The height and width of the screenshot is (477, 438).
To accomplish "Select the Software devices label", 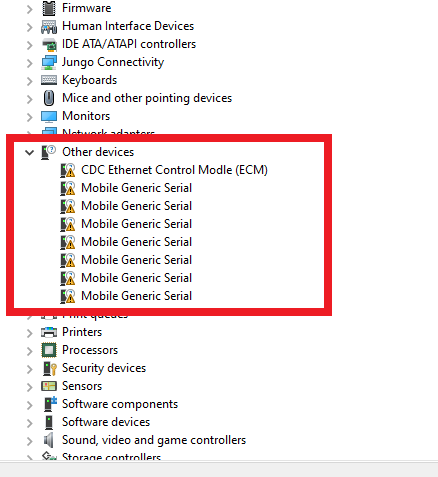I will point(106,422).
